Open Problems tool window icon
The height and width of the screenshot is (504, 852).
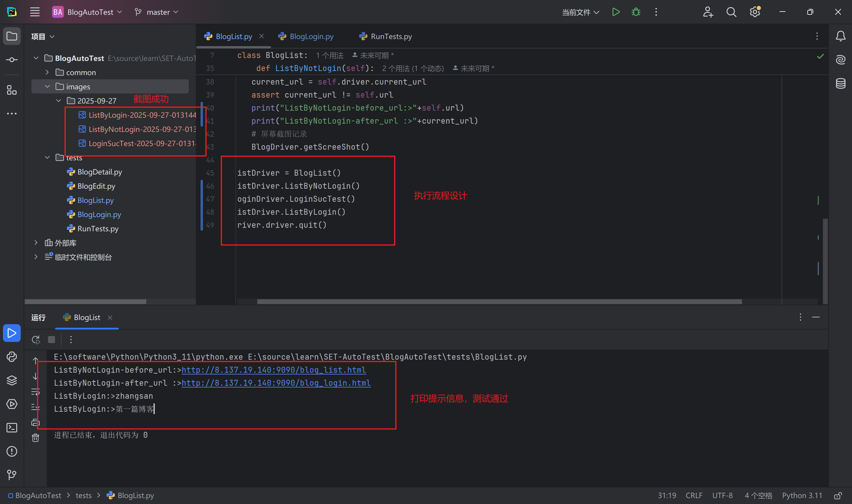pos(12,451)
